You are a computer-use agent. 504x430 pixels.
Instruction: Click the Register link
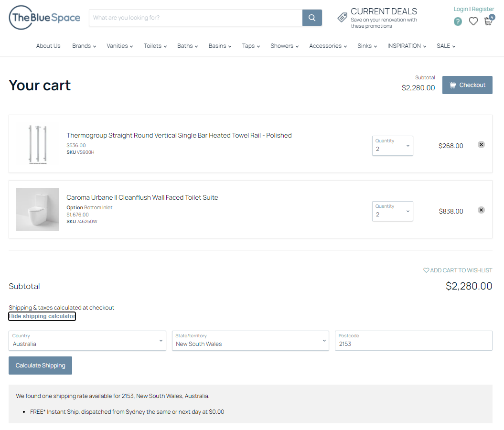click(483, 9)
